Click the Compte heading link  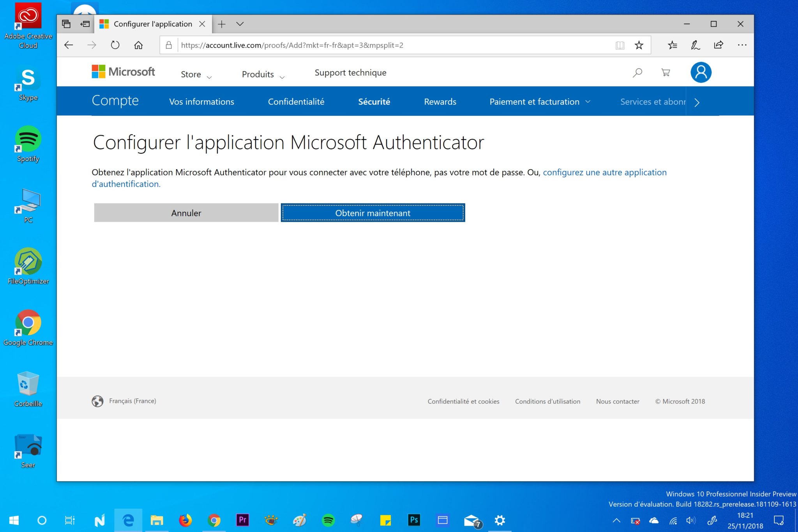point(115,101)
